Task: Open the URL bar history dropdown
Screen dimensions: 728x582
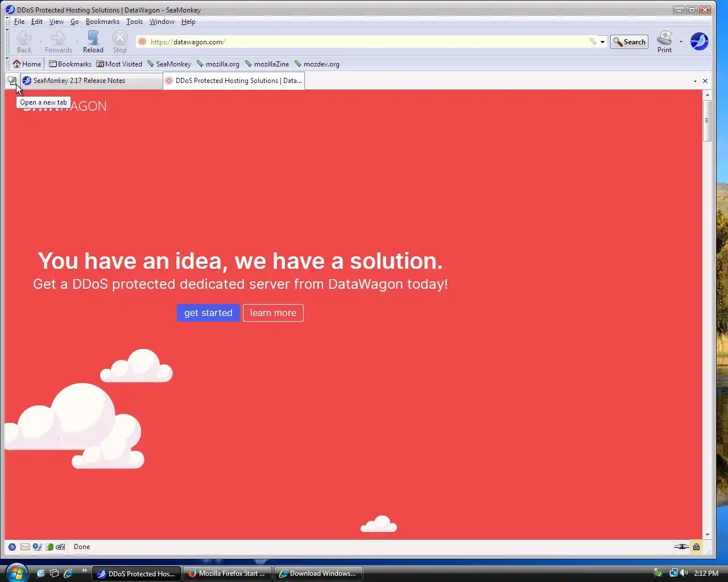Action: [602, 41]
